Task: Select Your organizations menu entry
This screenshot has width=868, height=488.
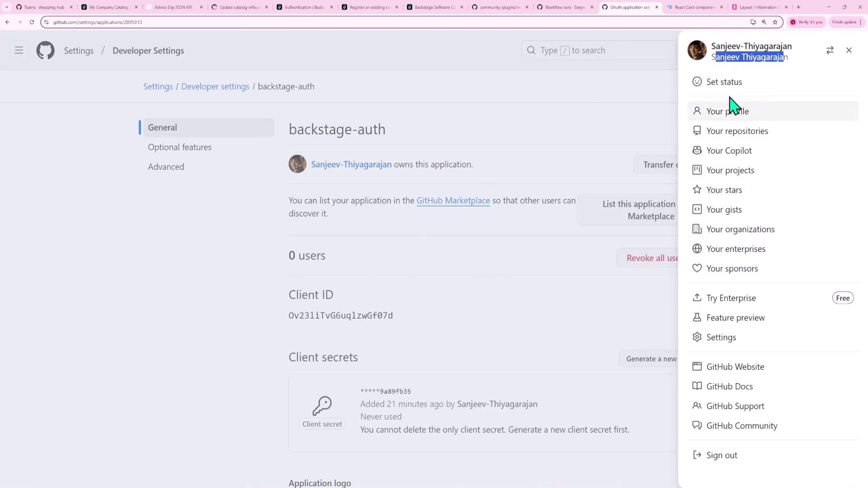Action: tap(740, 230)
